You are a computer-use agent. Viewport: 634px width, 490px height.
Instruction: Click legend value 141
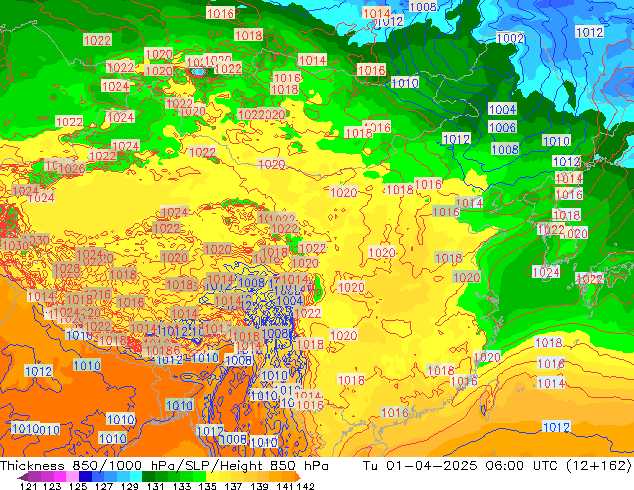click(285, 486)
